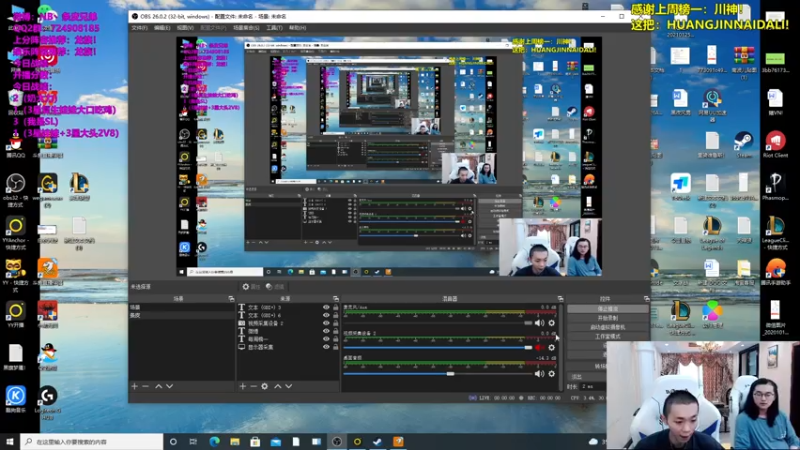The image size is (800, 450).
Task: Open the Phasmophobia desktop icon
Action: pos(775,187)
